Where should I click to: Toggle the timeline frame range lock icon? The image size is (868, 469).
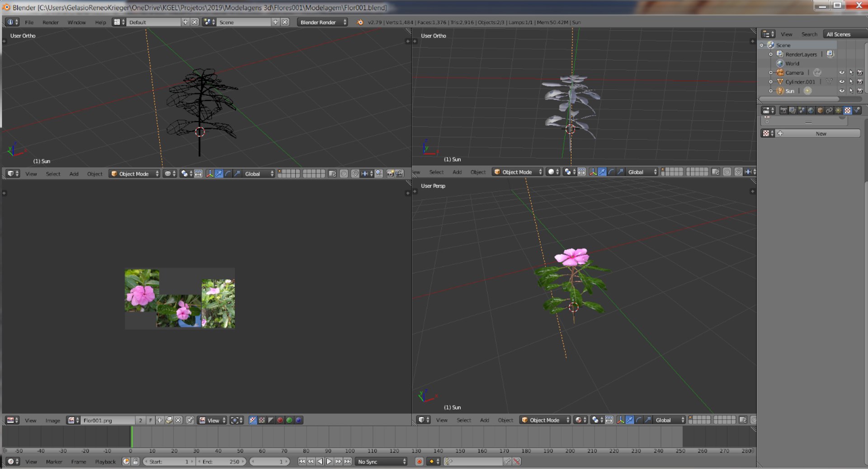[136, 461]
